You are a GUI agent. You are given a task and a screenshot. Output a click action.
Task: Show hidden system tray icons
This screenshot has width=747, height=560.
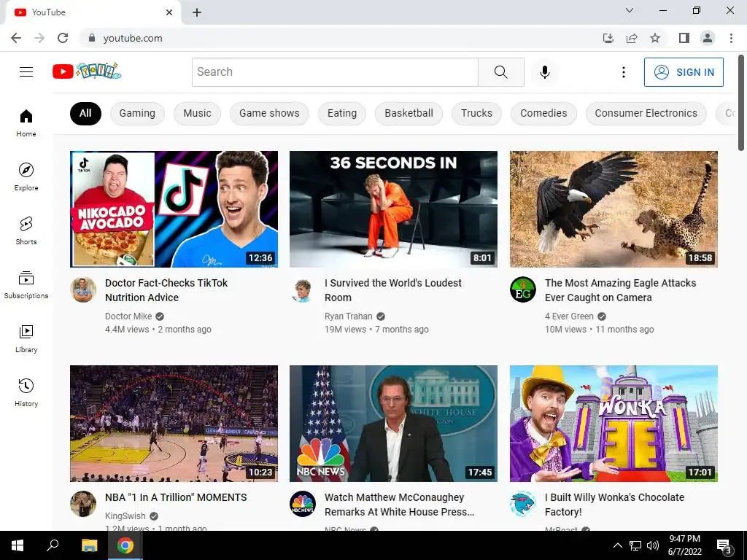click(617, 545)
